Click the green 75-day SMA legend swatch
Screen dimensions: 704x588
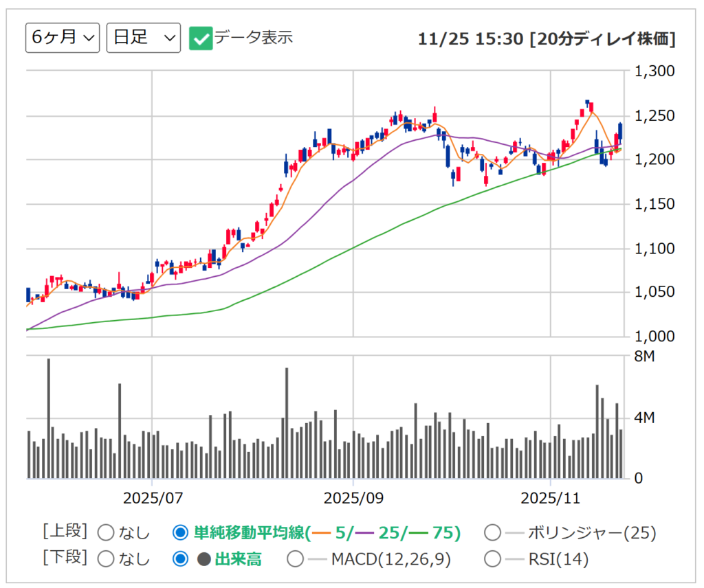(x=419, y=532)
